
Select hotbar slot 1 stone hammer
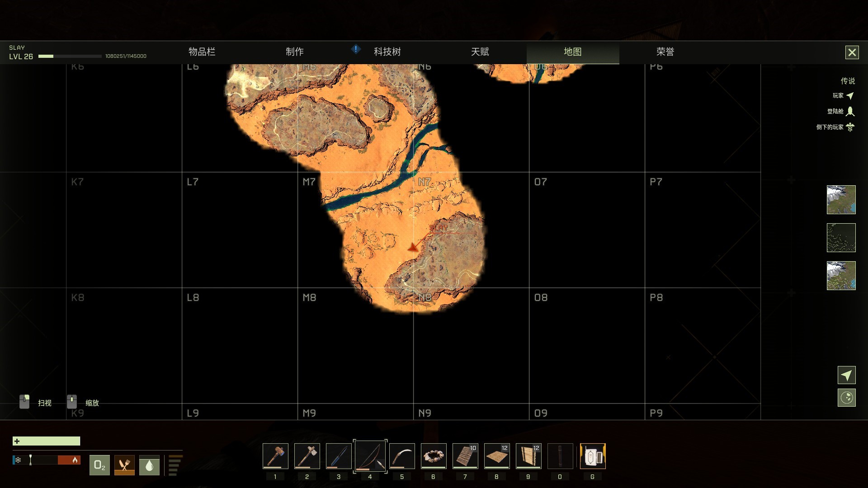coord(275,456)
